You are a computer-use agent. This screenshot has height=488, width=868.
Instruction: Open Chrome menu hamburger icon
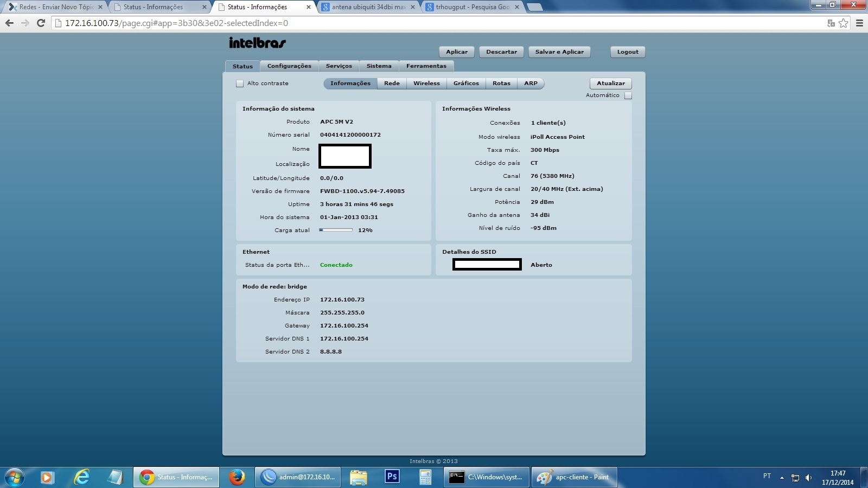click(859, 23)
